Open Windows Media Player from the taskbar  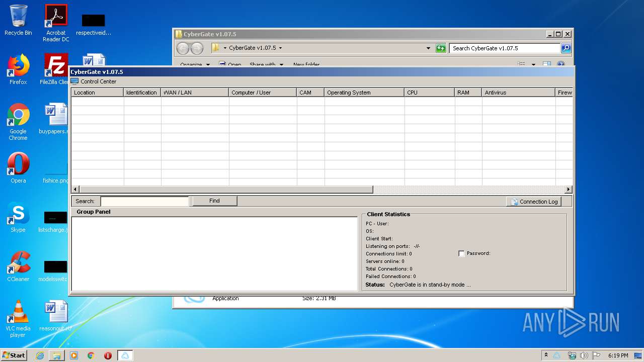click(74, 355)
